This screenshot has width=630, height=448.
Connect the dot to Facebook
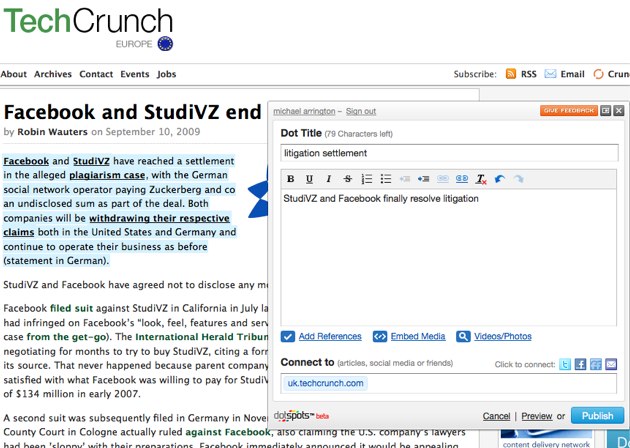coord(580,364)
